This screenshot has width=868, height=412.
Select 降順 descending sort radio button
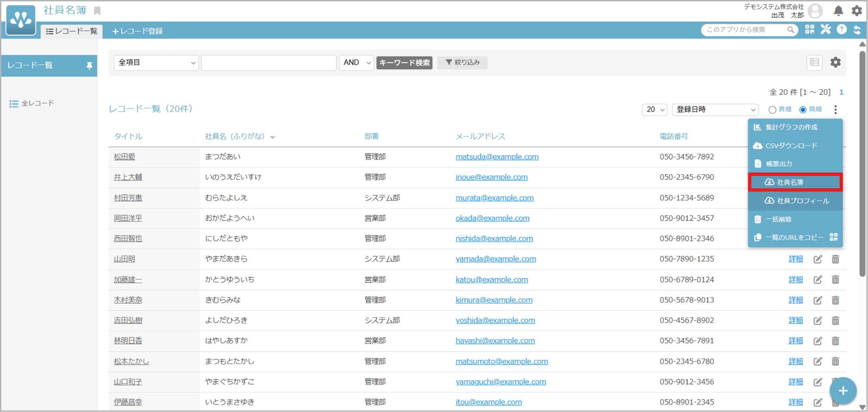point(803,110)
